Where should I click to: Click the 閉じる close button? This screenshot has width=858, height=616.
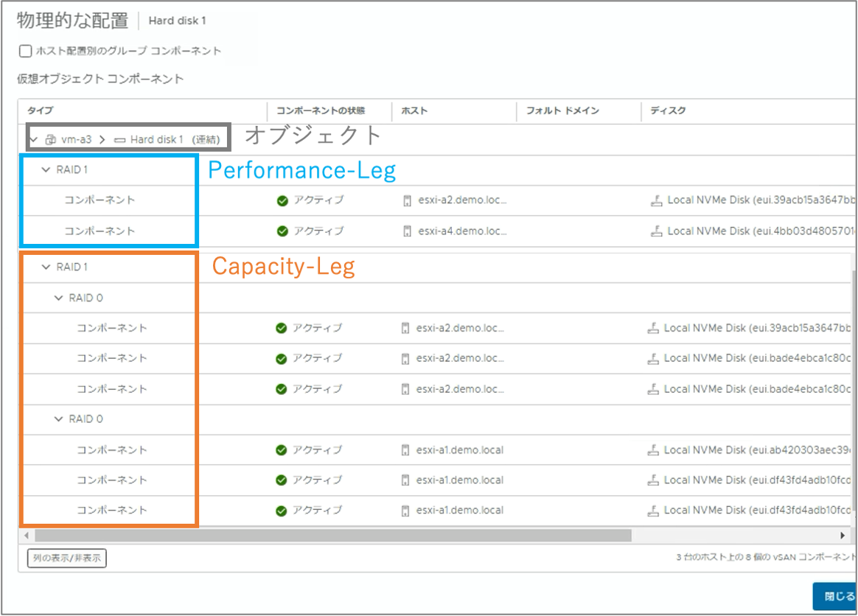(836, 596)
